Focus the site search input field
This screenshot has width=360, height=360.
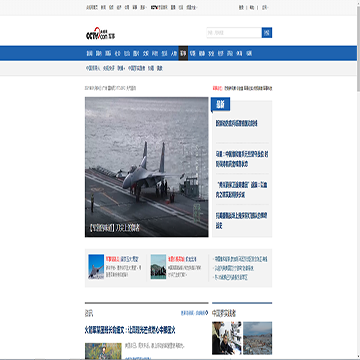point(234,33)
